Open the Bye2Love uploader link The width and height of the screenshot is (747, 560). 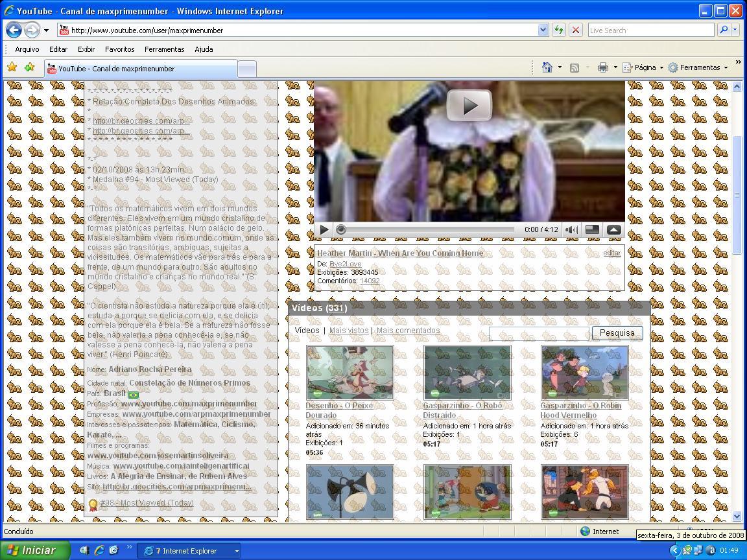click(346, 264)
